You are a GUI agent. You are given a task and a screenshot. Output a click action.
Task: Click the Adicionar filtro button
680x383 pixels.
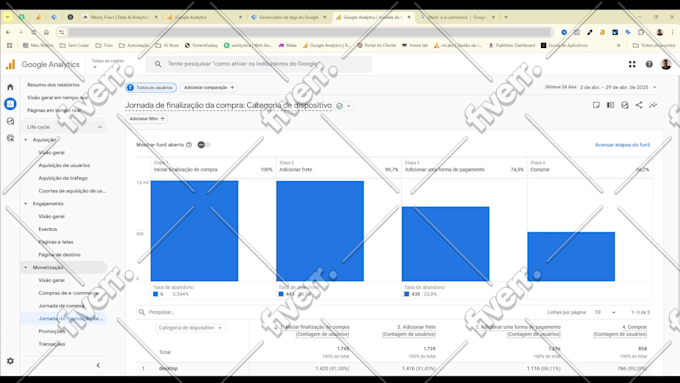click(x=147, y=118)
